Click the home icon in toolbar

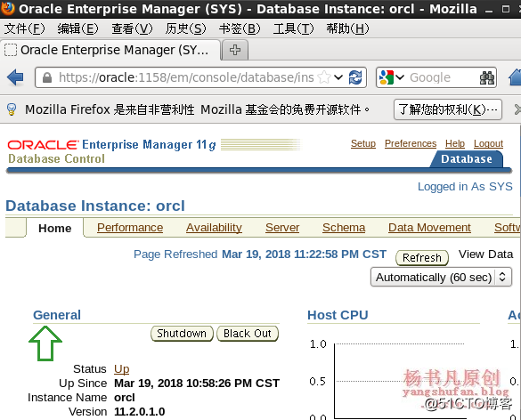(x=515, y=77)
